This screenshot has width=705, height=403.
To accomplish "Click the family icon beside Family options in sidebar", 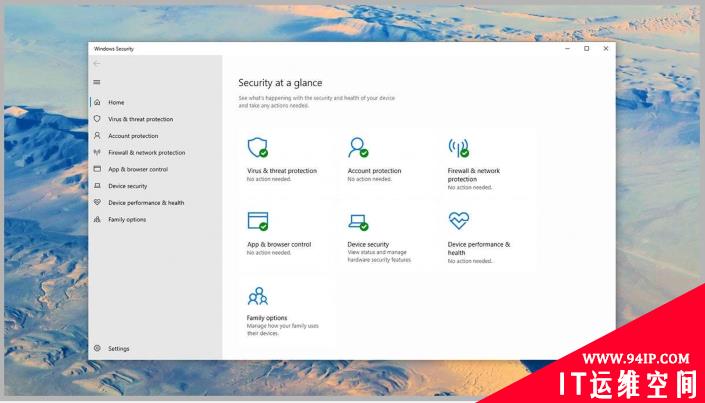I will coord(97,219).
